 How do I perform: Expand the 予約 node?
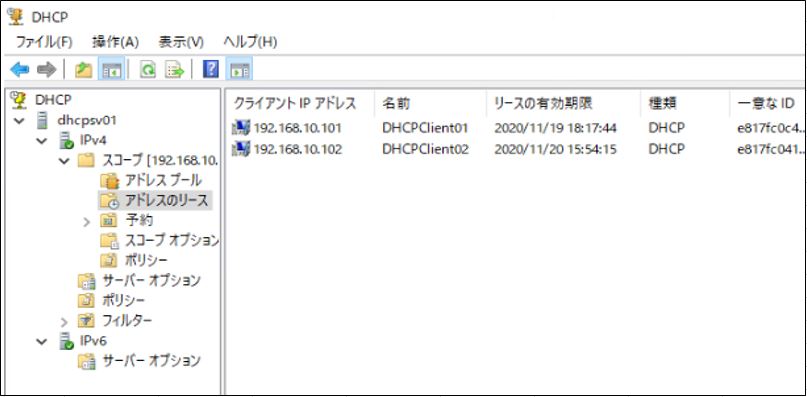(87, 221)
